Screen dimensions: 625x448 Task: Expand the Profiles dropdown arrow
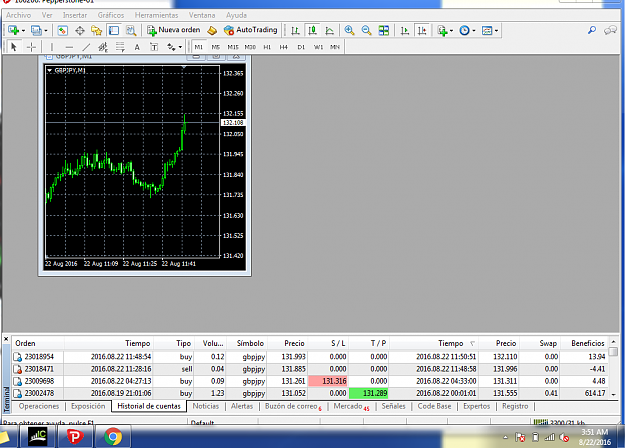tap(46, 31)
